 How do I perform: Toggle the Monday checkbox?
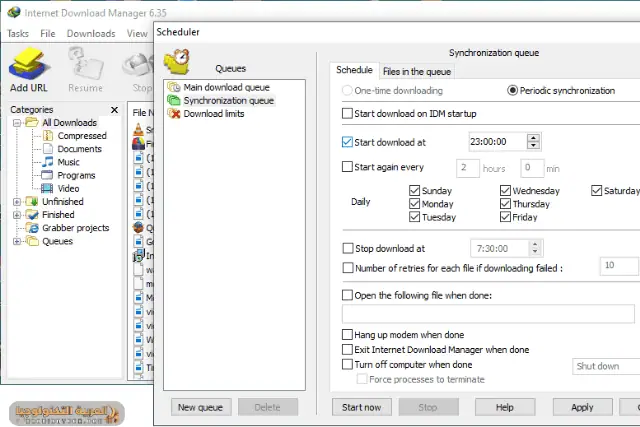coord(414,203)
